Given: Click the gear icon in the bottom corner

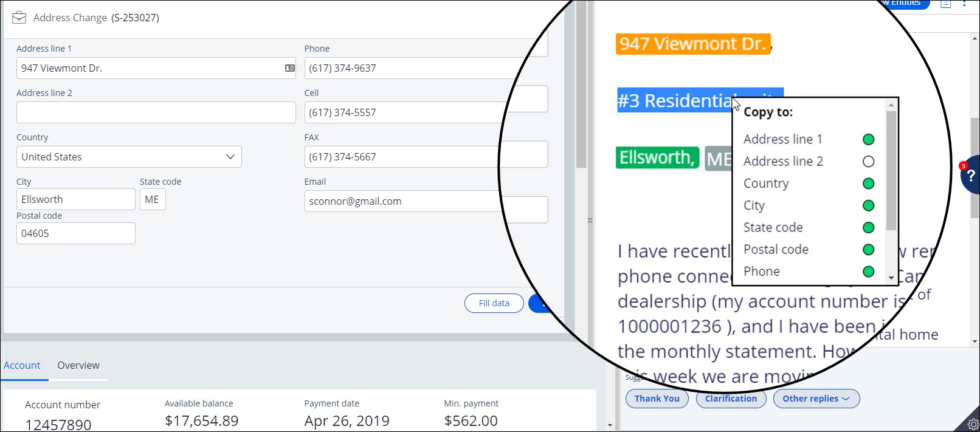Looking at the screenshot, I should (x=973, y=424).
